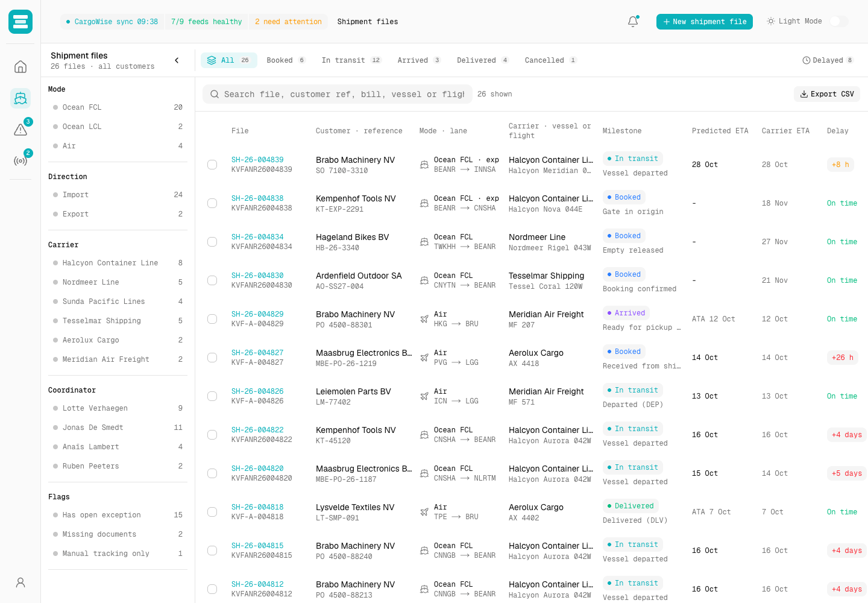Viewport: 868px width, 603px height.
Task: Open the shipments ship icon in sidebar
Action: pyautogui.click(x=20, y=98)
